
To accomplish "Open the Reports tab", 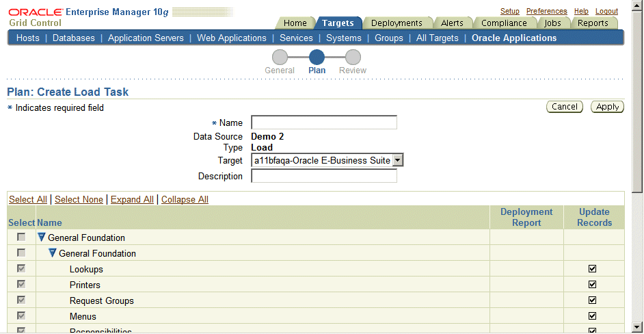I will [593, 23].
